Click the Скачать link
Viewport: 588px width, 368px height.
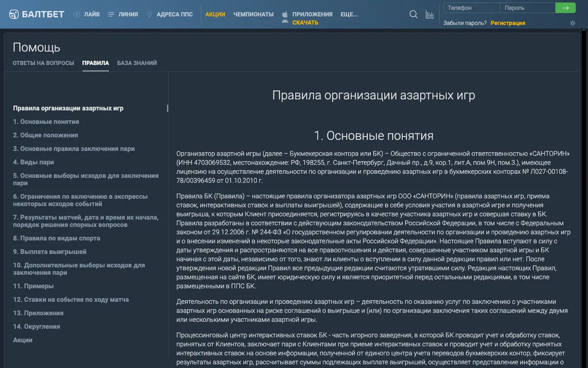coord(305,23)
